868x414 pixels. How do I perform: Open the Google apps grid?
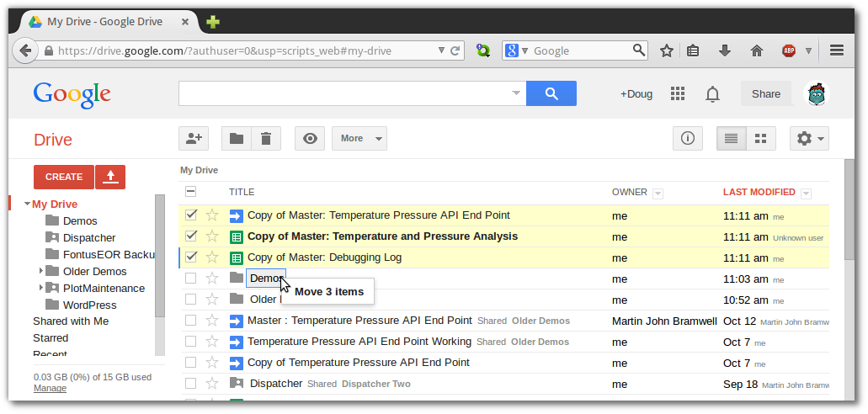678,93
